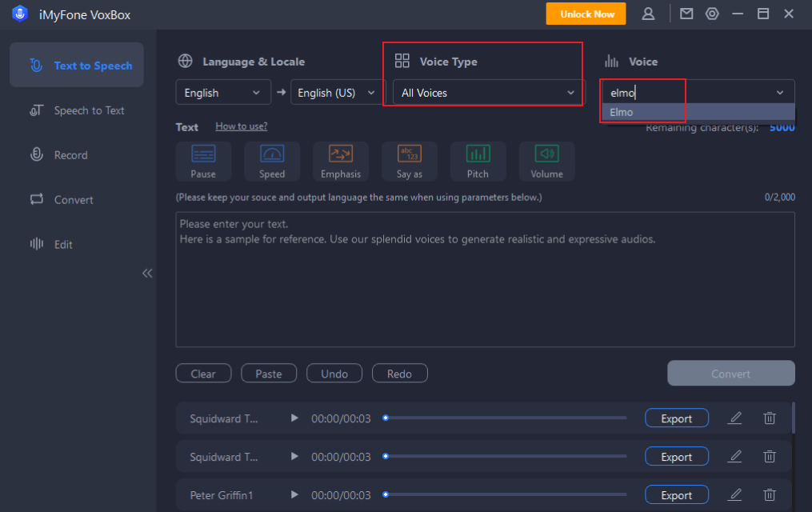Open the English (US) locale dropdown
Viewport: 812px width, 512px height.
(338, 92)
